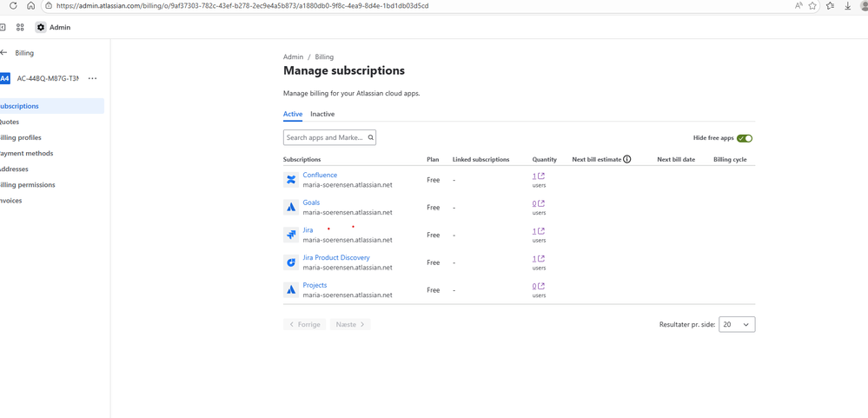The width and height of the screenshot is (868, 418).
Task: Click the Jira app icon
Action: pos(291,235)
